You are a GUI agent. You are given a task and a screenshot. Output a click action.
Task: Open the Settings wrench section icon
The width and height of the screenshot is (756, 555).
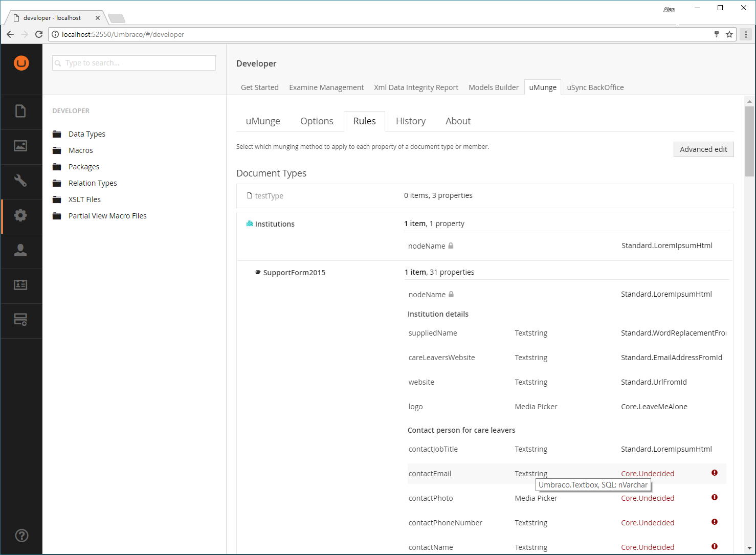(x=20, y=181)
